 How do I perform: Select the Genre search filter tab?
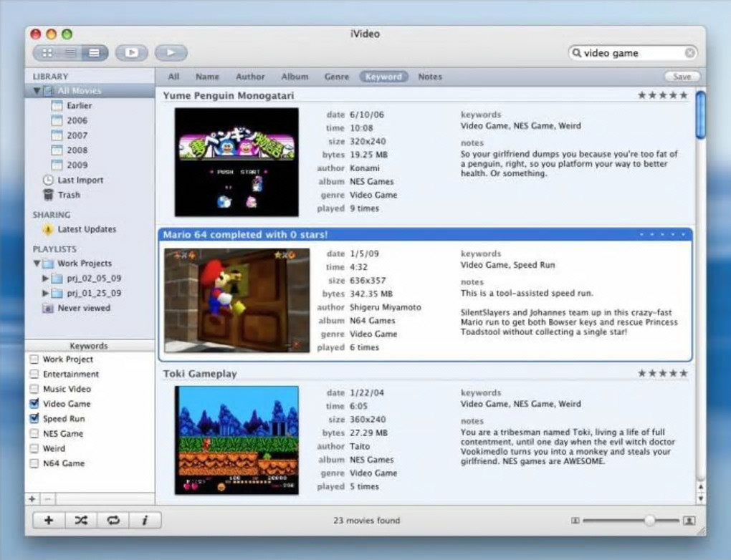pos(336,77)
